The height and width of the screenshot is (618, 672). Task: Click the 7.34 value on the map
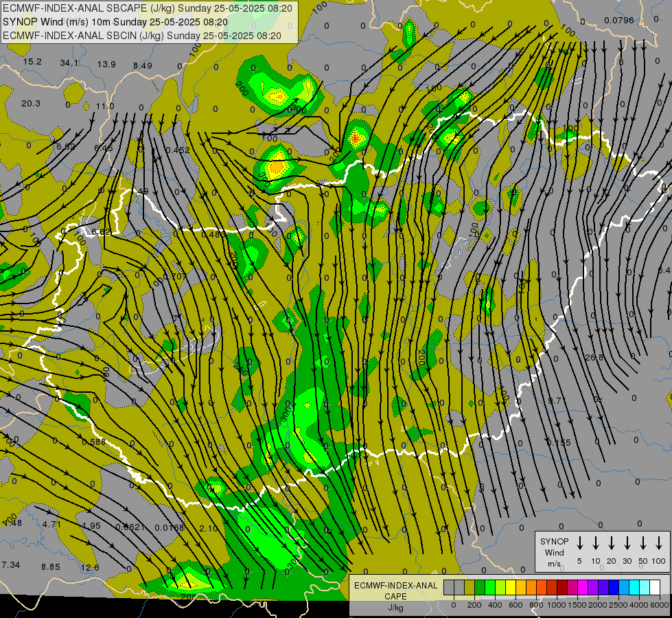[11, 565]
